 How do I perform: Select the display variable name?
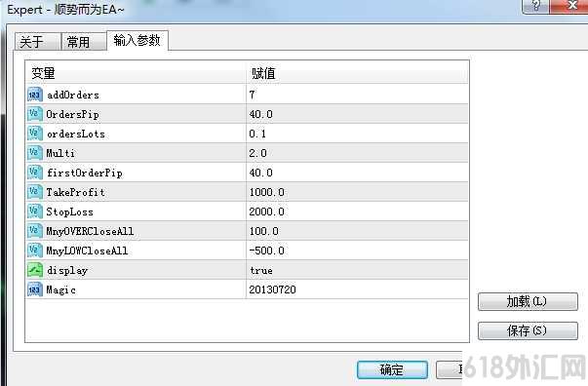coord(67,270)
